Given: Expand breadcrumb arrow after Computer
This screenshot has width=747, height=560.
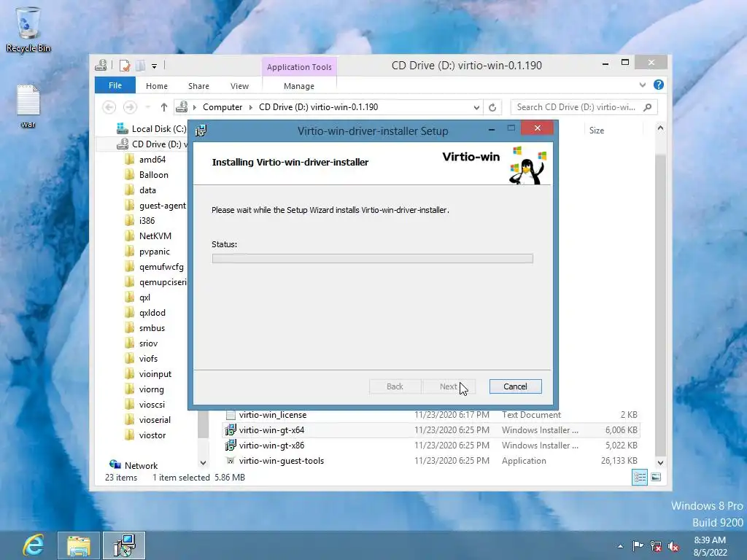Looking at the screenshot, I should coord(251,107).
